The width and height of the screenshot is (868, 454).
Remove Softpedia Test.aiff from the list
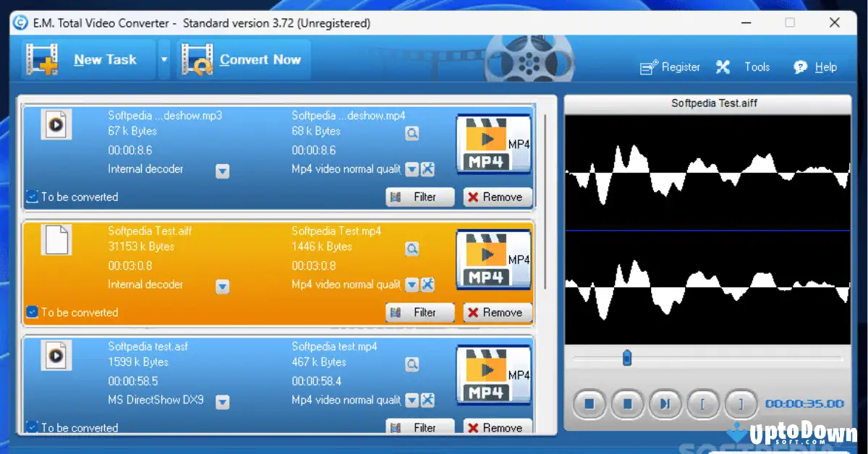(497, 312)
